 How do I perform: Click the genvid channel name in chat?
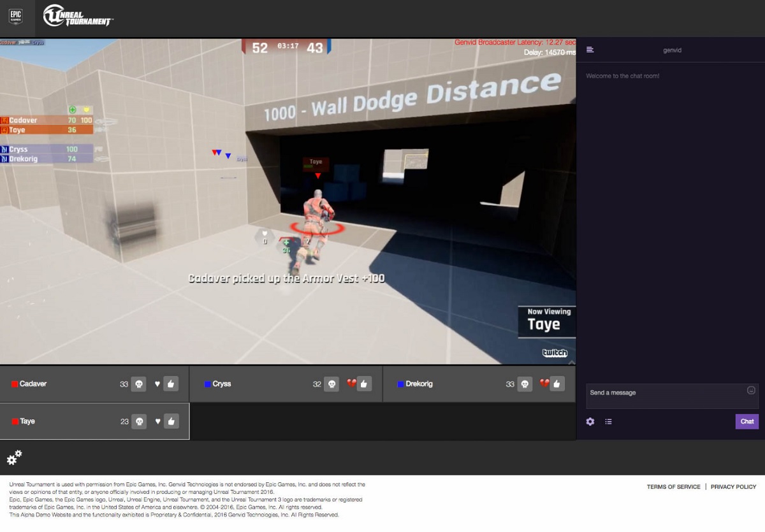pos(673,50)
